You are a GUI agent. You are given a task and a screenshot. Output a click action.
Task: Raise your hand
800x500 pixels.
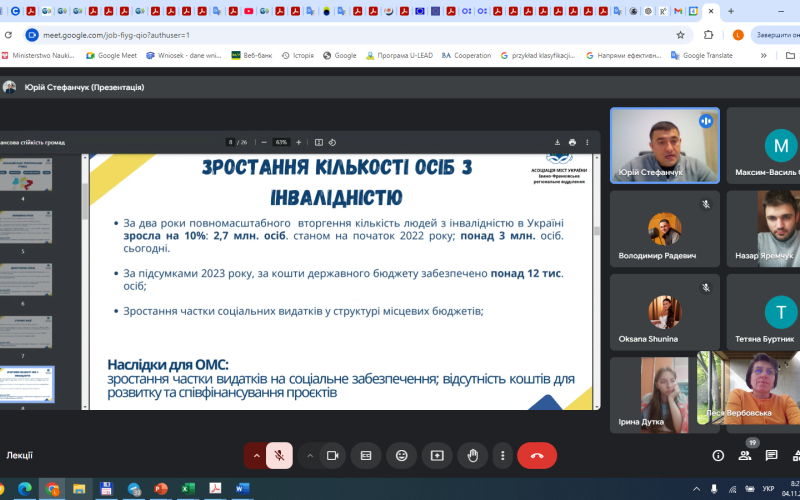tap(473, 456)
